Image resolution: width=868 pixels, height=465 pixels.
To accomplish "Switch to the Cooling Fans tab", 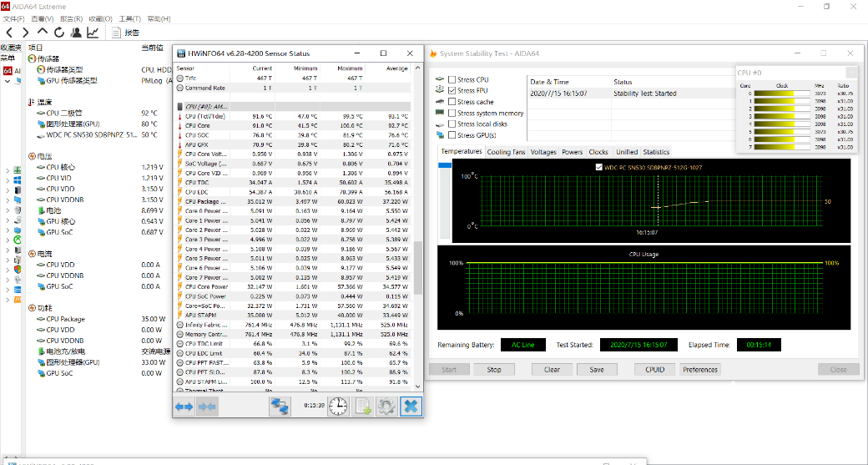I will (x=506, y=152).
